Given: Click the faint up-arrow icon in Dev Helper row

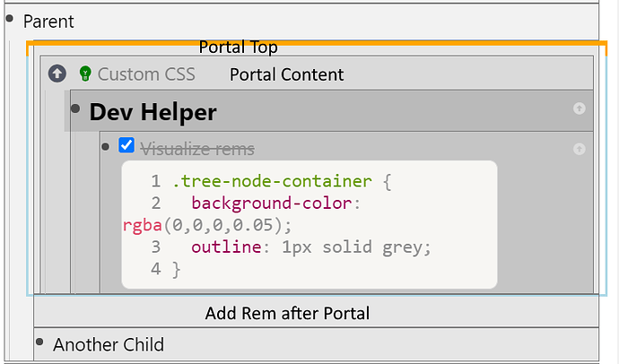Looking at the screenshot, I should coord(580,108).
